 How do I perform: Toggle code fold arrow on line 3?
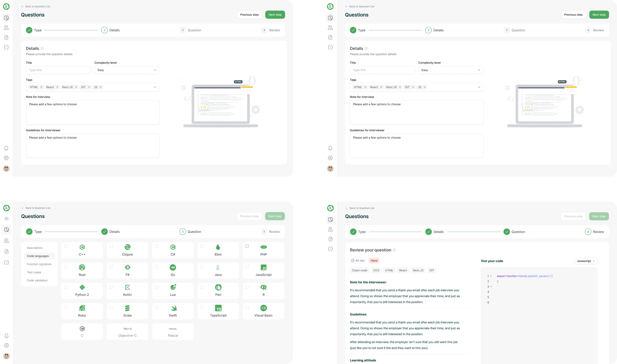point(491,287)
